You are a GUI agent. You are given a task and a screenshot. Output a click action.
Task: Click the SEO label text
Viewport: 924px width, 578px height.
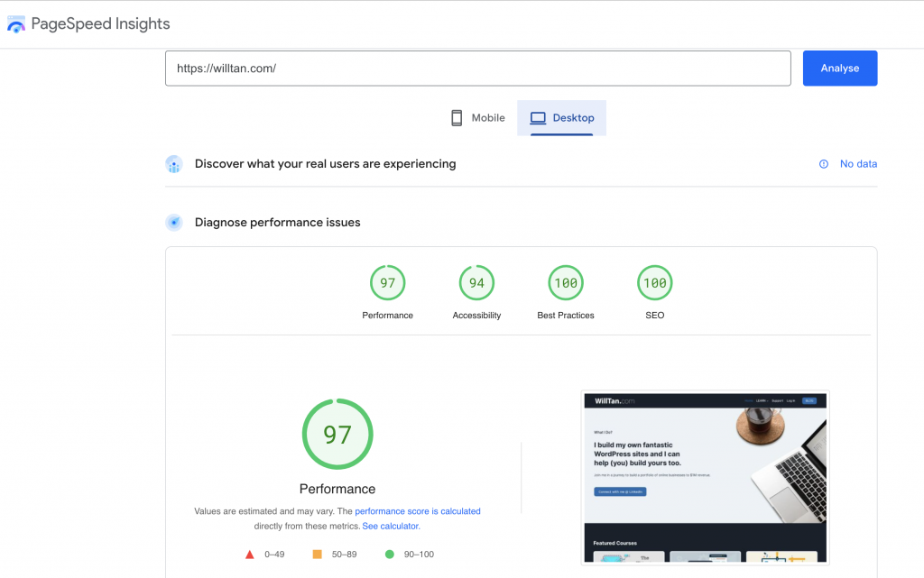(655, 316)
